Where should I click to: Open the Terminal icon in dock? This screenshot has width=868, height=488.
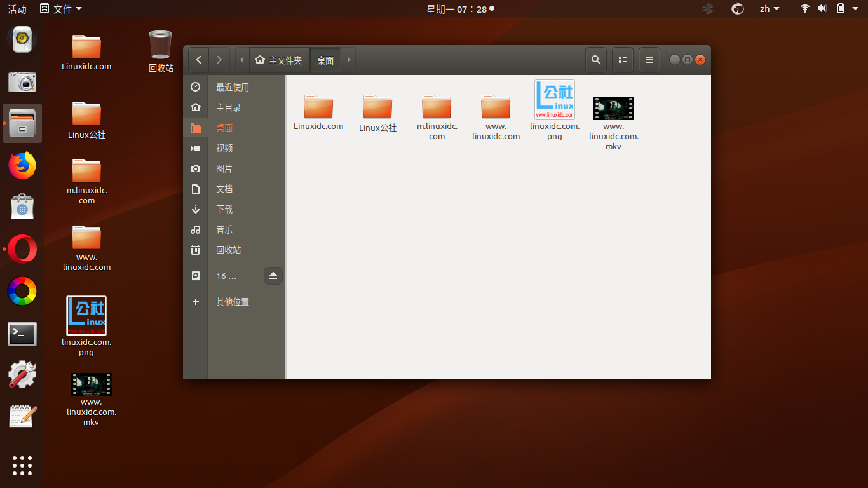(22, 334)
